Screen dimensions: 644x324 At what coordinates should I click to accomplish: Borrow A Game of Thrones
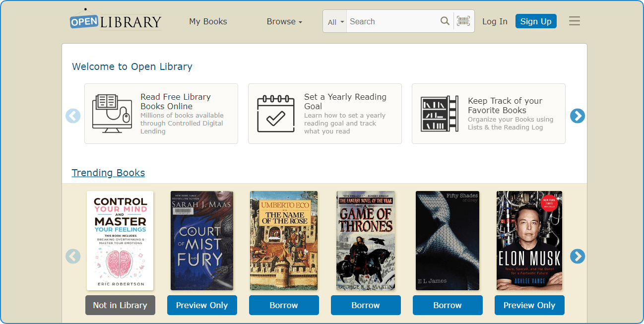pos(366,305)
